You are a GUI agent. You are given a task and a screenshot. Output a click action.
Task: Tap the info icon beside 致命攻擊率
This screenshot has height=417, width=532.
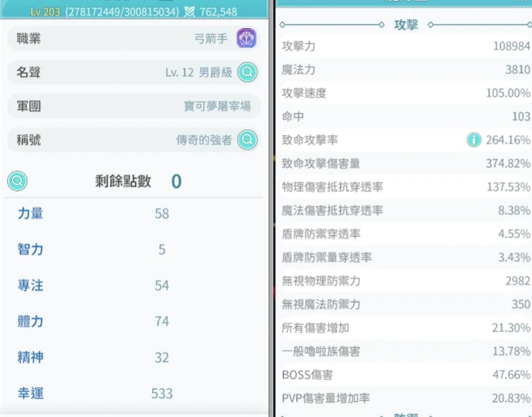[474, 140]
